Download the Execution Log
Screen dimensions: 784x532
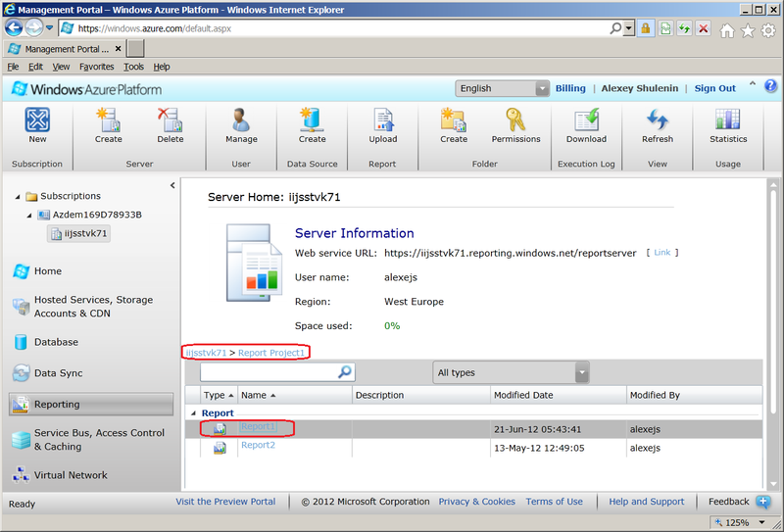pos(586,120)
